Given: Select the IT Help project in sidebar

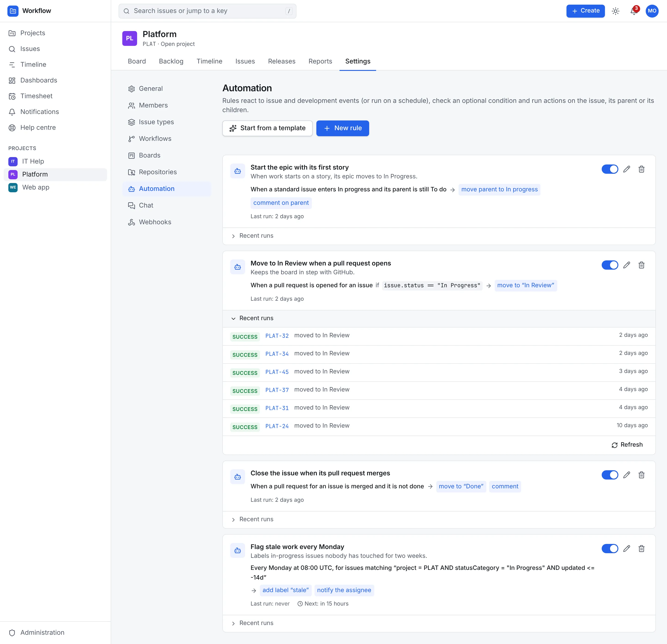Looking at the screenshot, I should (55, 161).
